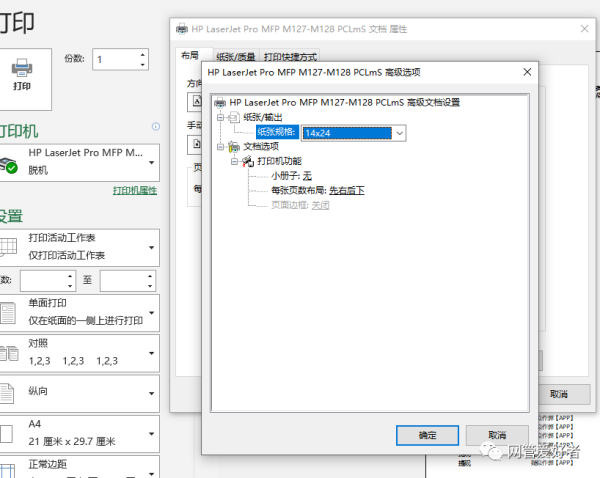The height and width of the screenshot is (478, 600).
Task: Open the 14x24 paper size combo box
Action: point(354,133)
